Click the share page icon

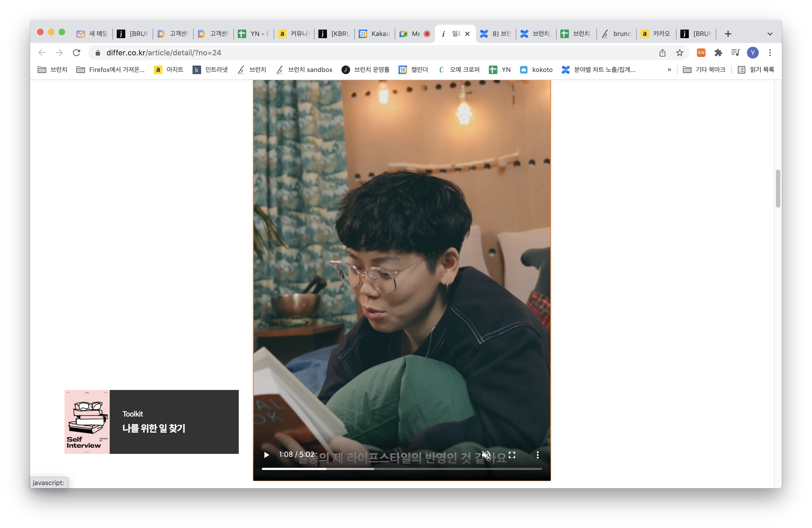tap(662, 52)
